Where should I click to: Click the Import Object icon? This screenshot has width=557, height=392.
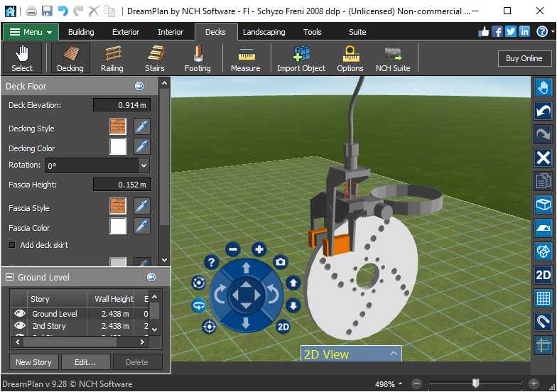(301, 58)
